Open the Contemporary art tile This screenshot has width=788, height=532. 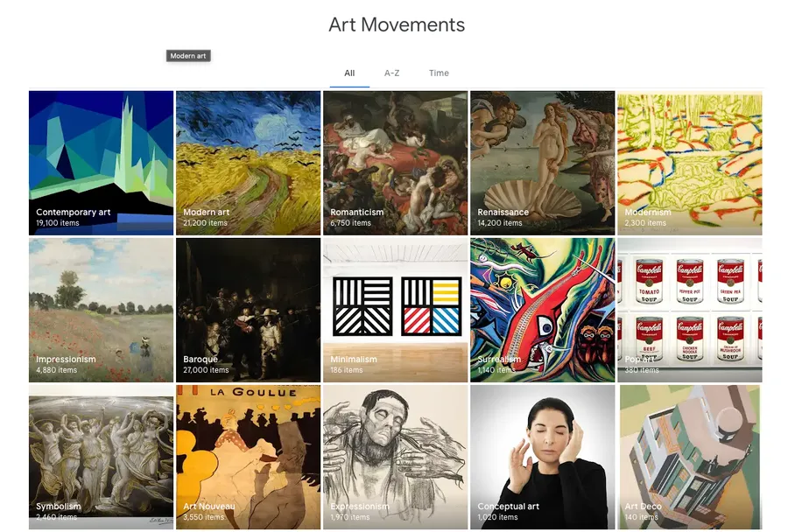pyautogui.click(x=101, y=163)
